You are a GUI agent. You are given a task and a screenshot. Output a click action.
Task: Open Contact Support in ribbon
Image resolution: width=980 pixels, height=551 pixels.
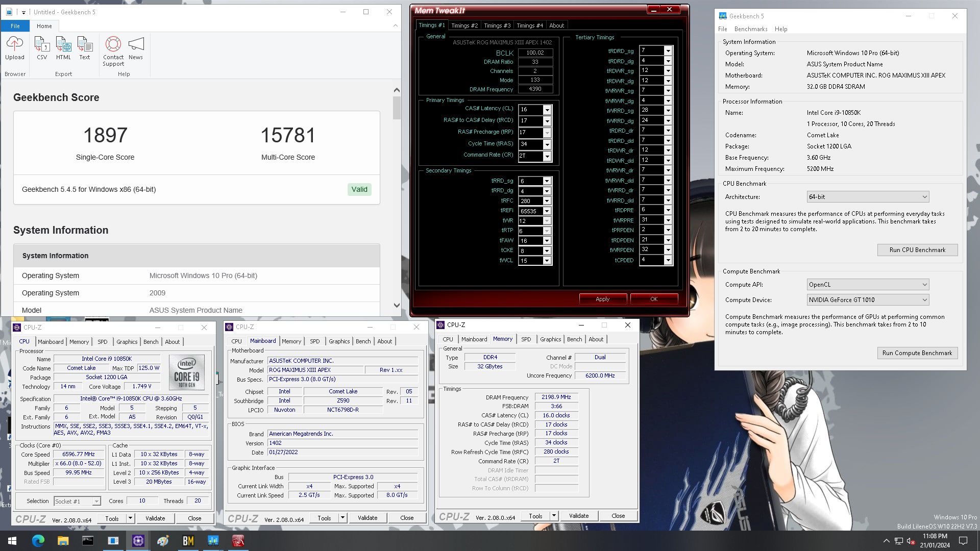(x=113, y=51)
